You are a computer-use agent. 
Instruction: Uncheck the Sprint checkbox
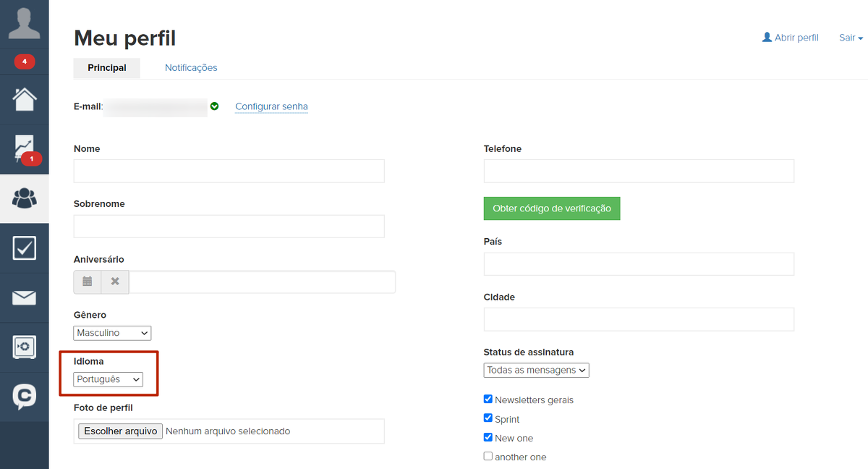[x=488, y=418]
